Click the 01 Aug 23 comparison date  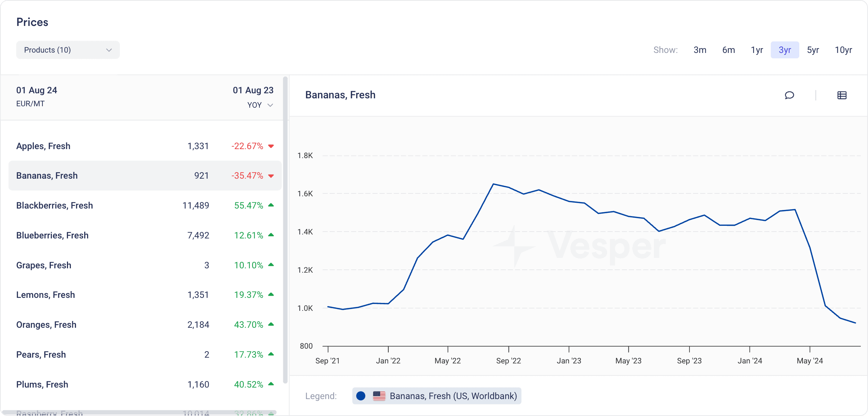[253, 90]
